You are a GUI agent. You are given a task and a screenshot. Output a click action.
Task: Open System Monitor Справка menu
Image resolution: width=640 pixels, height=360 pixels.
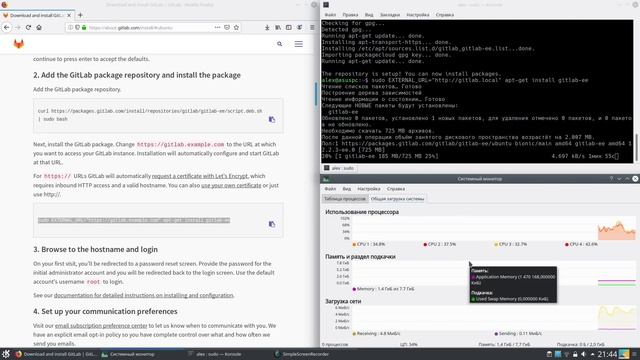click(x=396, y=189)
